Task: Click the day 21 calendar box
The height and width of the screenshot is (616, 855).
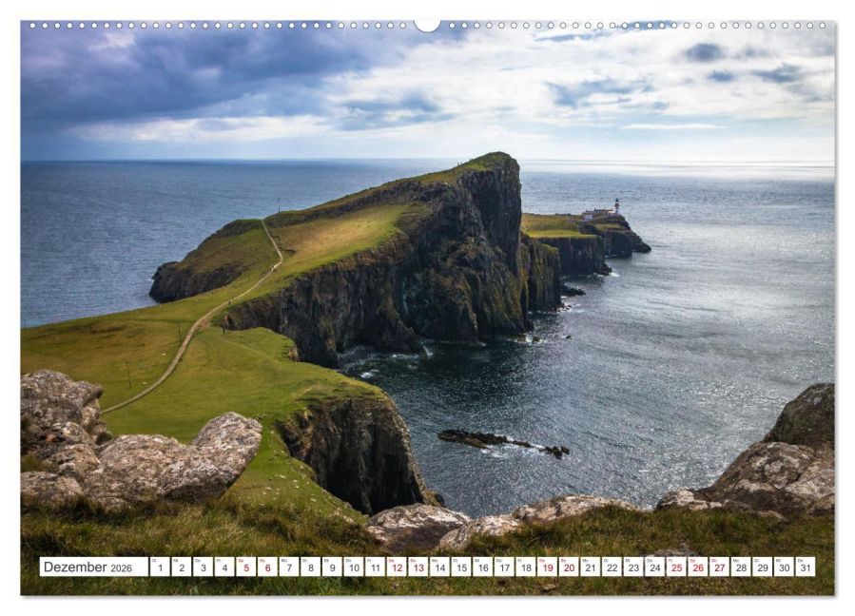Action: (x=591, y=567)
